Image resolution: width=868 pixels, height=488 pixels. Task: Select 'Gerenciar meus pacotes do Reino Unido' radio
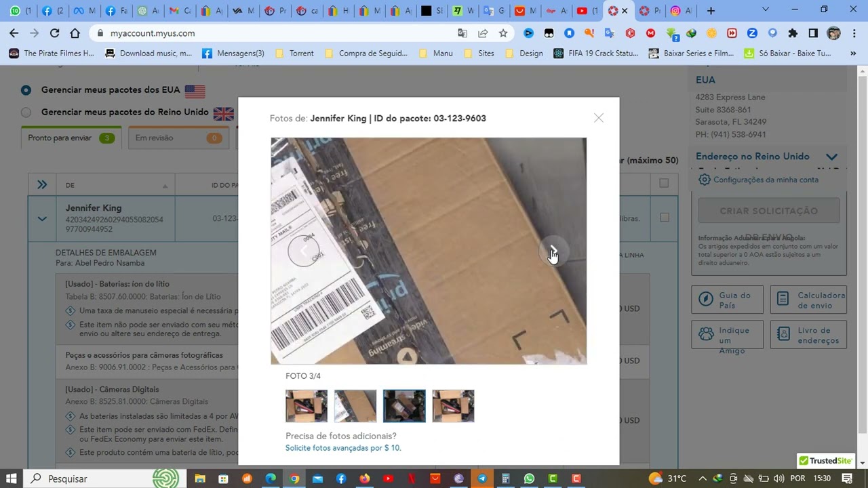tap(26, 113)
